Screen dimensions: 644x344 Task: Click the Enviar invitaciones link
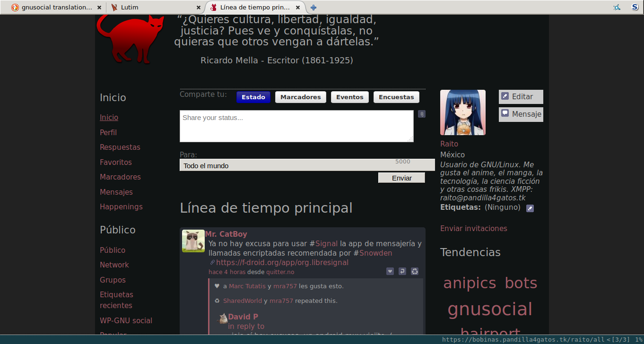(x=474, y=228)
